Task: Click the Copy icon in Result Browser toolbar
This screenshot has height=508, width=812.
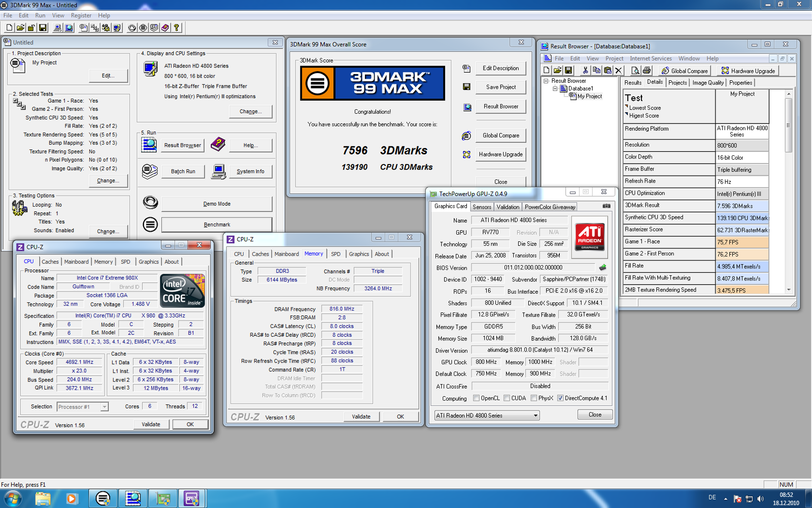Action: [x=596, y=71]
